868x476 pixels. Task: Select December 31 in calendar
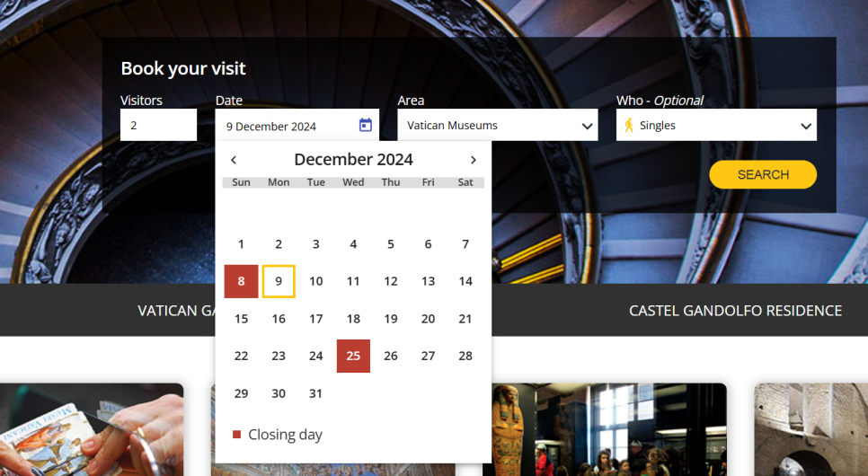click(x=315, y=393)
